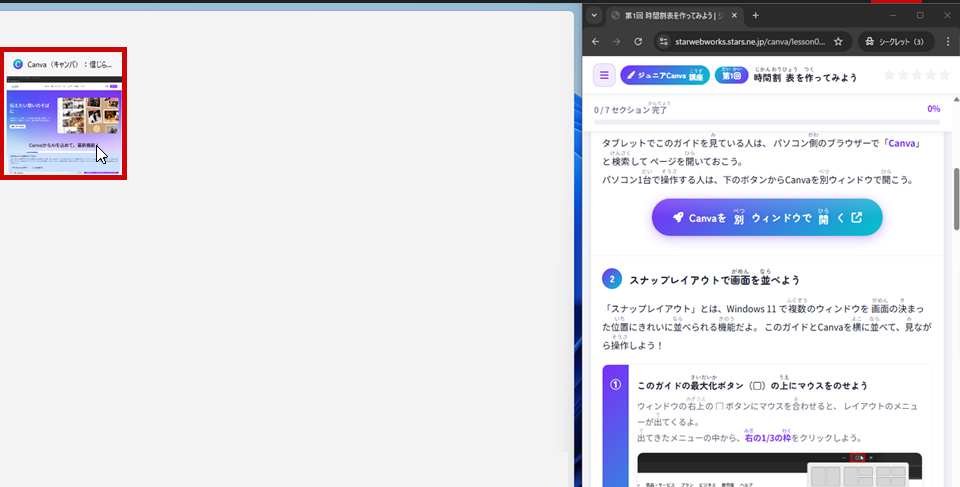Click the 時間割表を作ってみよう page title
The height and width of the screenshot is (487, 960).
pos(805,75)
